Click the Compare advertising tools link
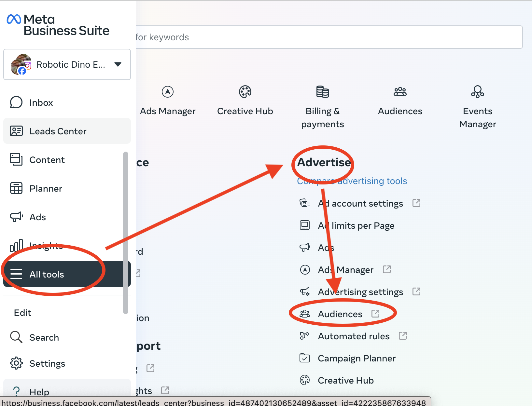 tap(352, 181)
